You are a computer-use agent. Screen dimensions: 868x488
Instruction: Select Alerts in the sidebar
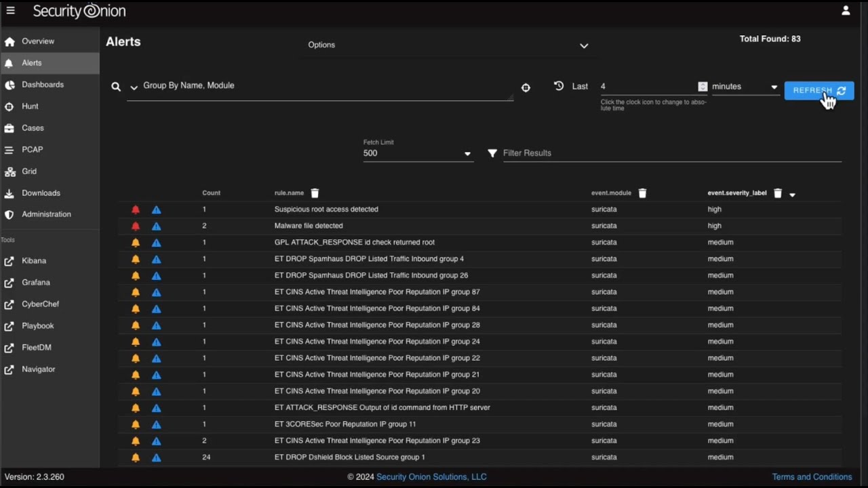click(x=50, y=63)
